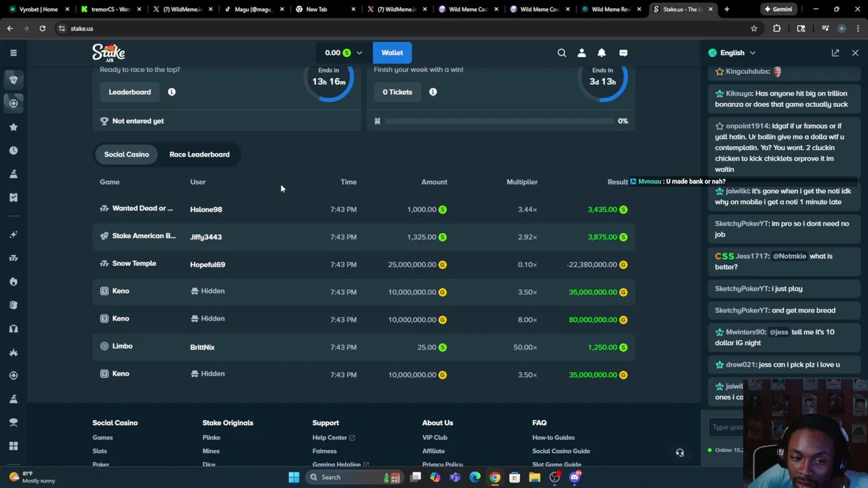Open the slots 777 sidebar icon
The width and height of the screenshot is (868, 488).
pos(13,258)
